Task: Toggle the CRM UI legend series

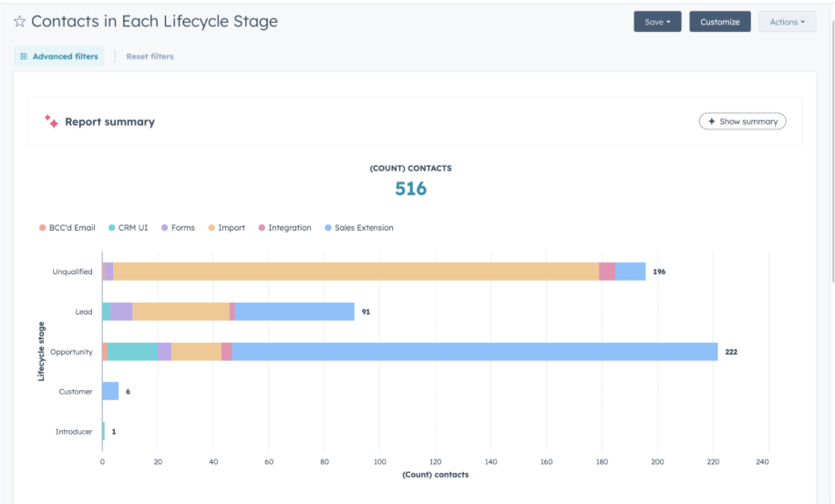Action: (x=128, y=228)
